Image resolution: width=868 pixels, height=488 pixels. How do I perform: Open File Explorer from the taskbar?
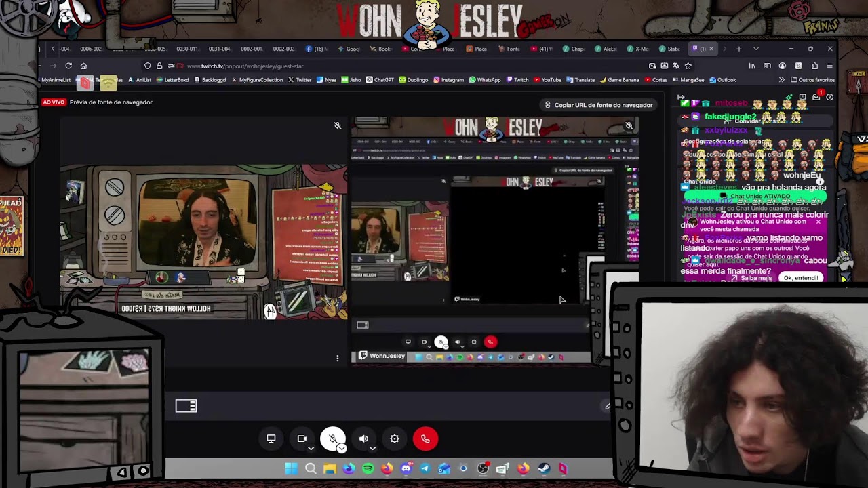click(x=330, y=468)
